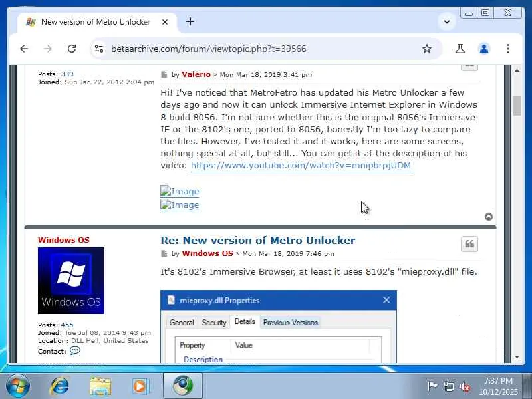Click Previous Versions tab in screenshot
The width and height of the screenshot is (532, 399).
click(x=291, y=323)
